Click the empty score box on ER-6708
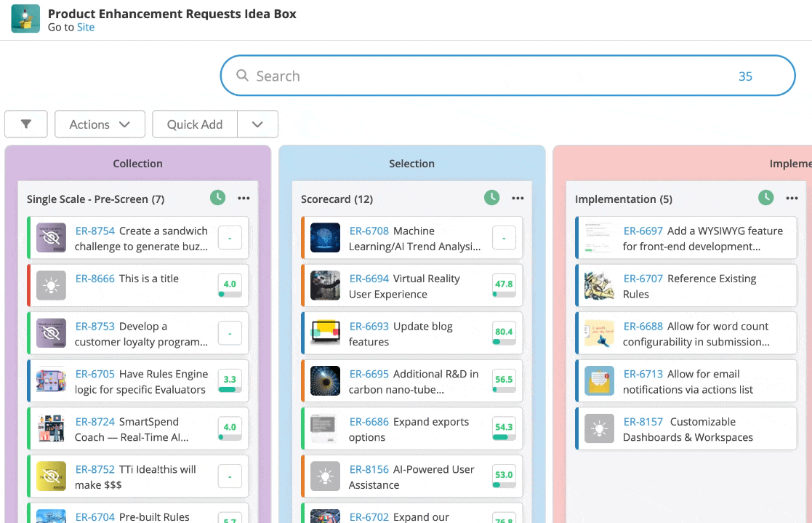812x523 pixels. coord(504,238)
